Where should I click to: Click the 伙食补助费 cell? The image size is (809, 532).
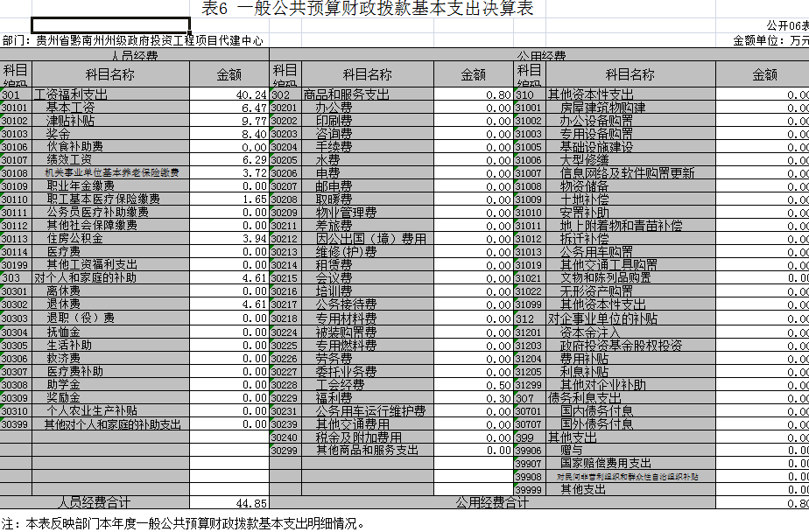(x=111, y=147)
